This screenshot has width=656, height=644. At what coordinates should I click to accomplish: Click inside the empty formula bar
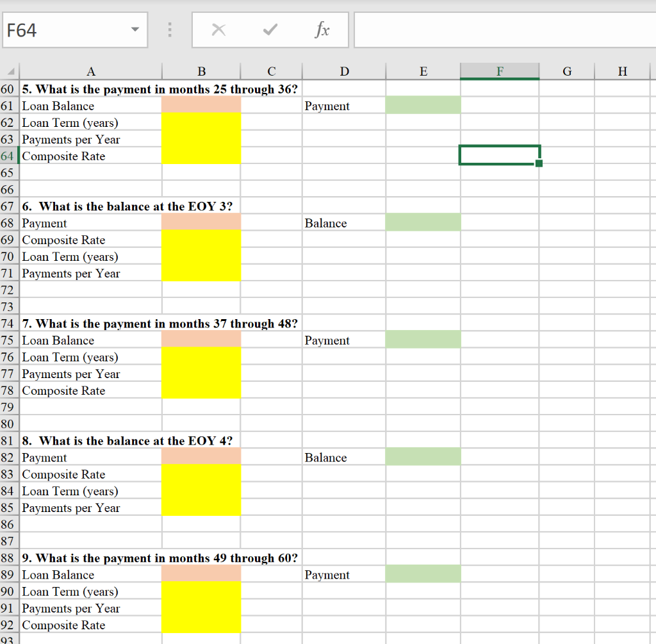500,29
